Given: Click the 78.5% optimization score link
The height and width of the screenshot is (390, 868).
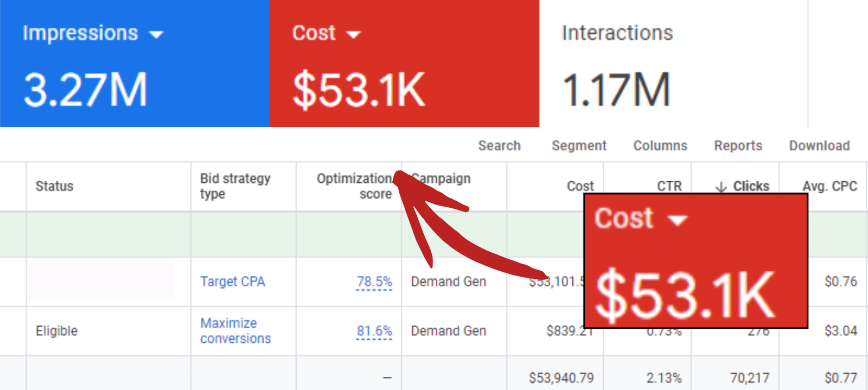Looking at the screenshot, I should point(374,282).
